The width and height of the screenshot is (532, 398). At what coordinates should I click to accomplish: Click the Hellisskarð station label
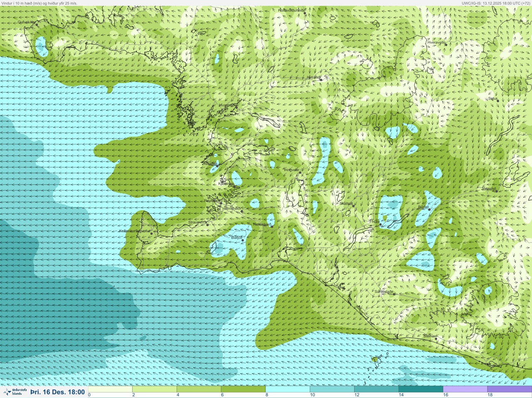coord(262,224)
